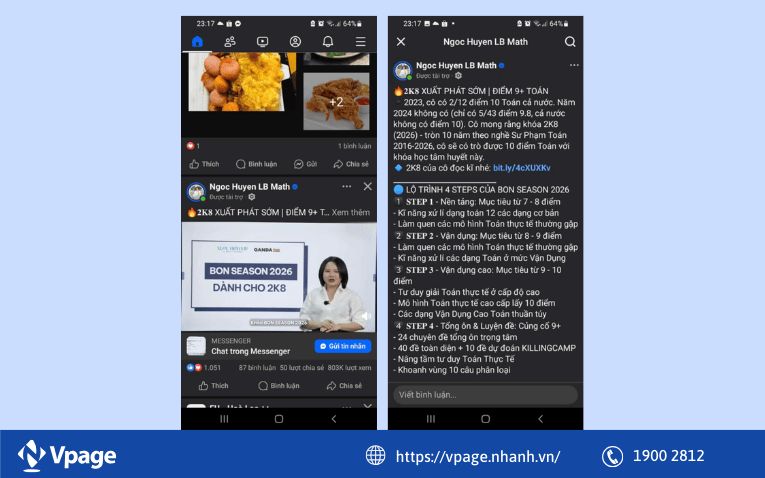Click the Vpage logo in footer
The image size is (765, 478).
pos(67,456)
